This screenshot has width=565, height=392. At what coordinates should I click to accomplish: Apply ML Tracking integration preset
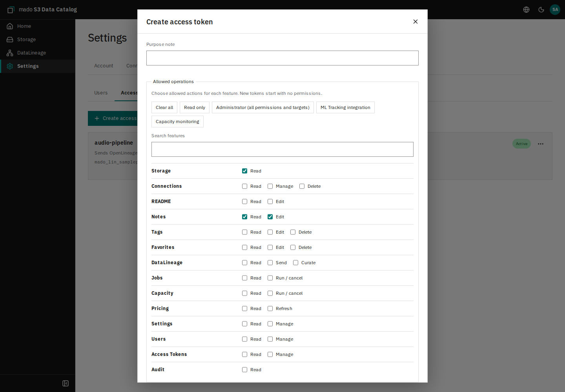coord(345,107)
